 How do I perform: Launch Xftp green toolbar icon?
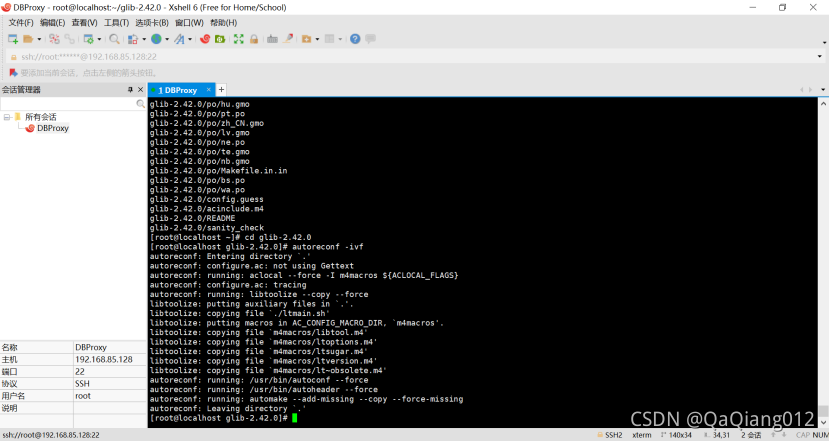point(220,39)
